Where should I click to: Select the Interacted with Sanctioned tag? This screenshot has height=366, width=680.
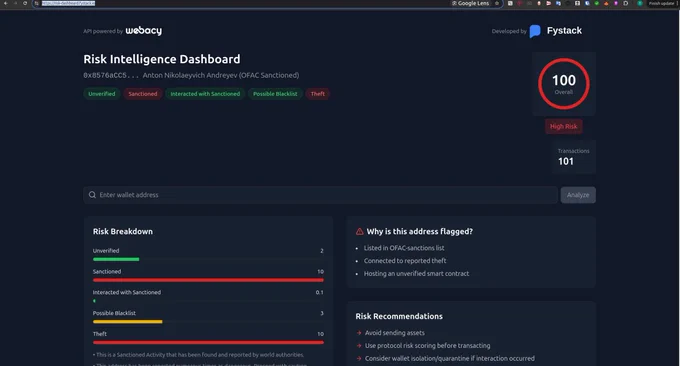(205, 94)
